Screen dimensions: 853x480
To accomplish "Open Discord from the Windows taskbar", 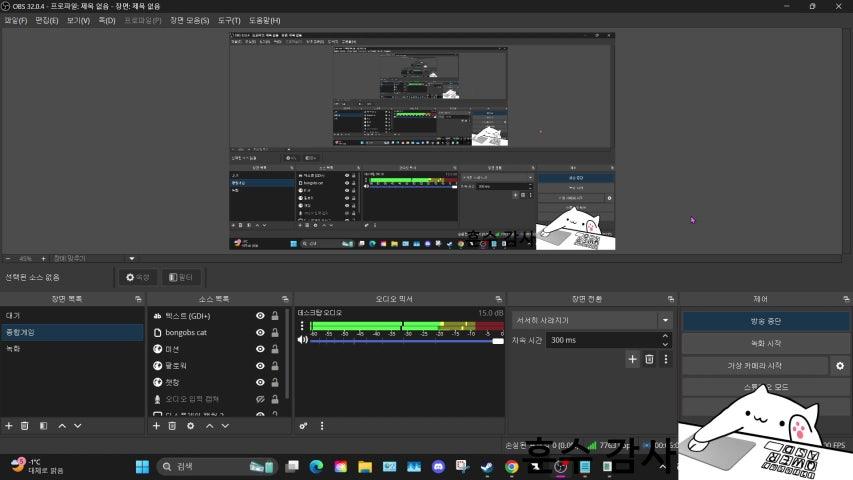I will pyautogui.click(x=436, y=466).
